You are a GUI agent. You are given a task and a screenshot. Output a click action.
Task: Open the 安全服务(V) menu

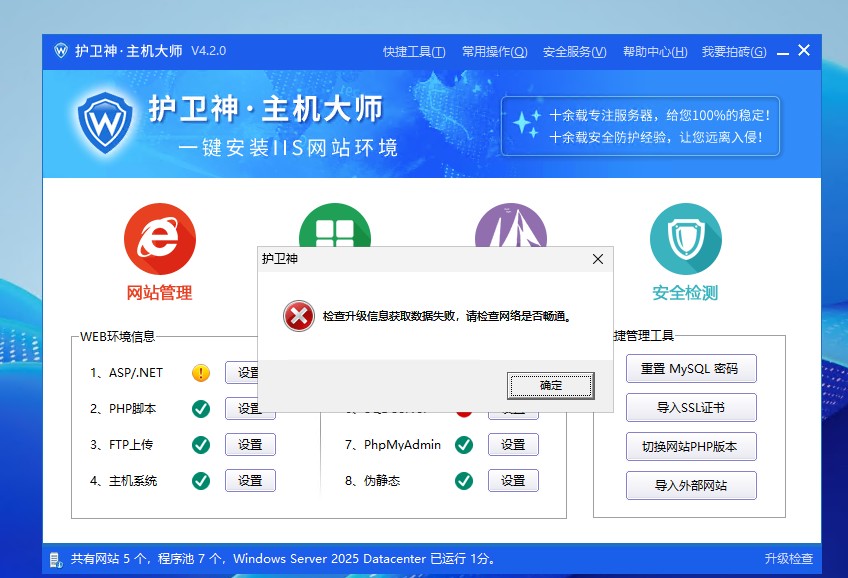point(574,52)
